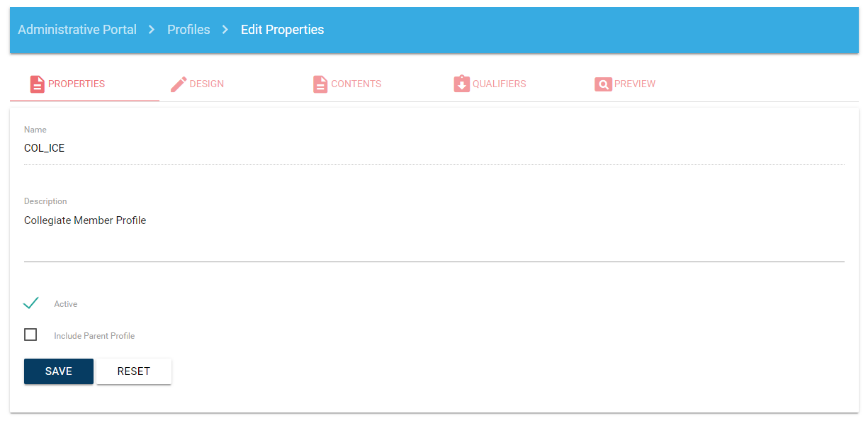Click the chevron after Profiles breadcrumb
This screenshot has width=868, height=421.
coord(225,30)
